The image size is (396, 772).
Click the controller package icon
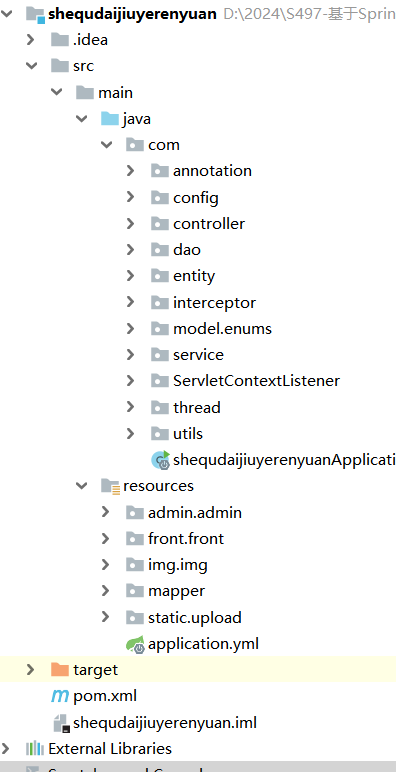coord(160,223)
